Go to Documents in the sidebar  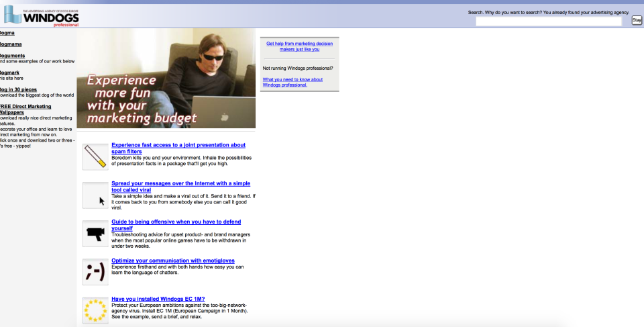tap(12, 56)
